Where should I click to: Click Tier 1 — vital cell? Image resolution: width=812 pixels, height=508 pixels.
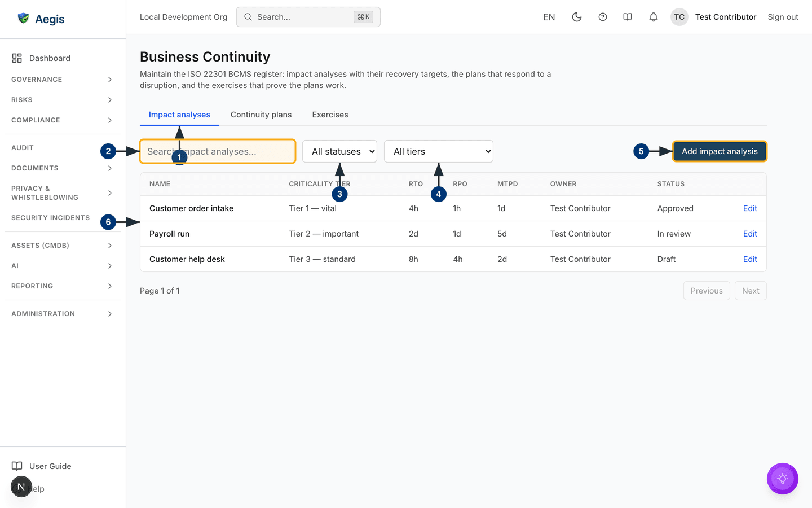(x=312, y=208)
